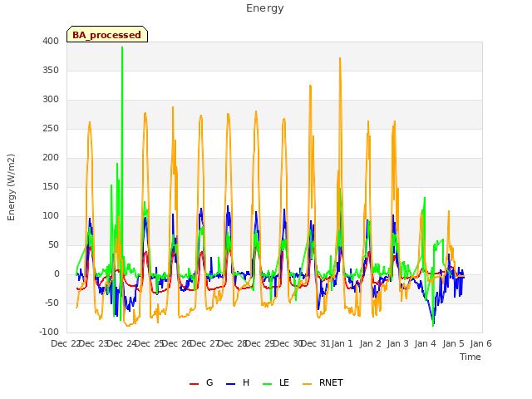The image size is (532, 399).
Task: Click the Energy chart title
Action: (x=265, y=8)
